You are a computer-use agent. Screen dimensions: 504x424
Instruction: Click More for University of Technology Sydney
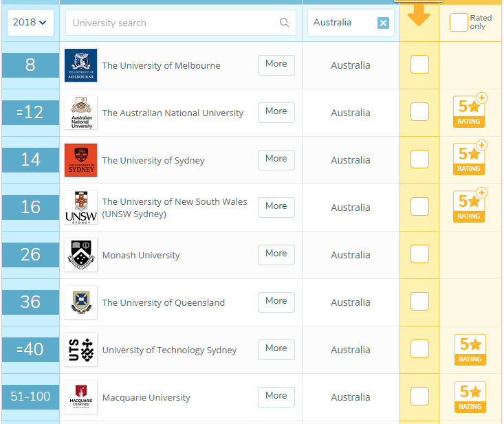(x=276, y=350)
